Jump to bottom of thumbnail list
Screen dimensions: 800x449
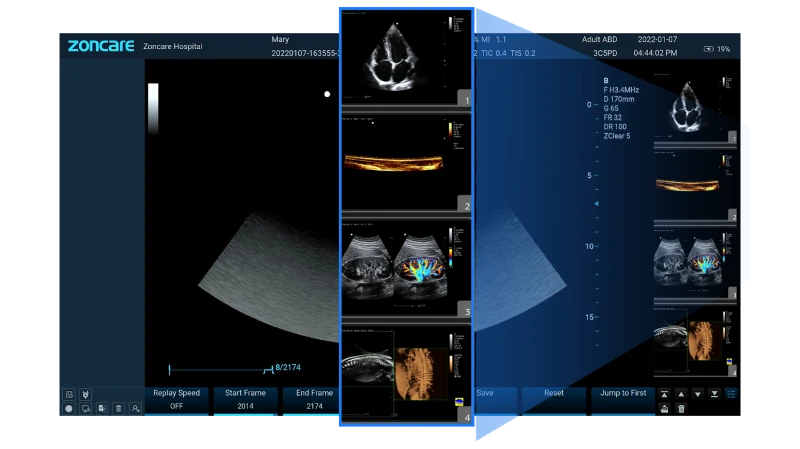(714, 394)
